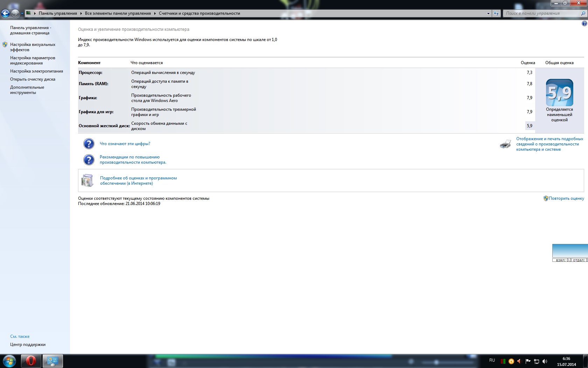Open Opera browser from the taskbar

31,361
